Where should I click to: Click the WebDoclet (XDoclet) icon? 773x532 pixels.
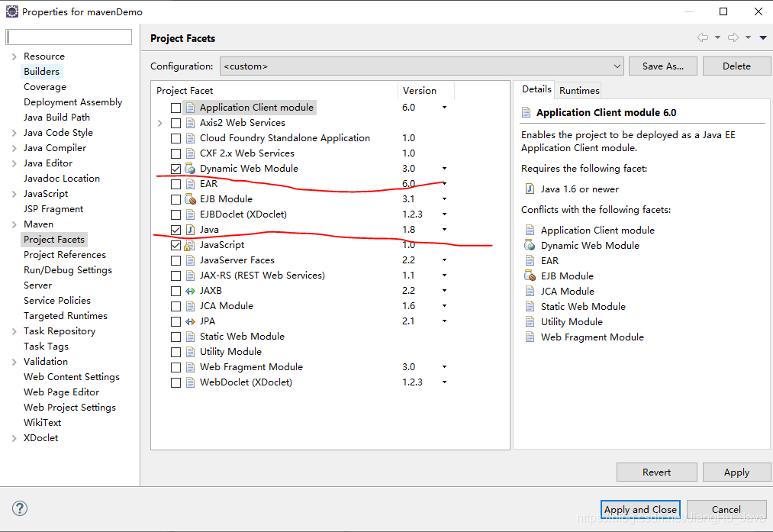click(x=190, y=382)
